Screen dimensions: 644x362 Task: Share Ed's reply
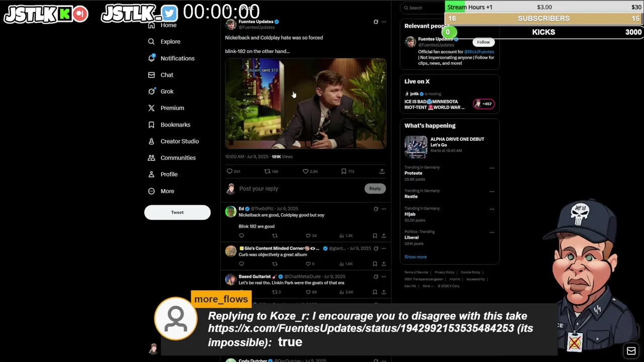(x=383, y=236)
